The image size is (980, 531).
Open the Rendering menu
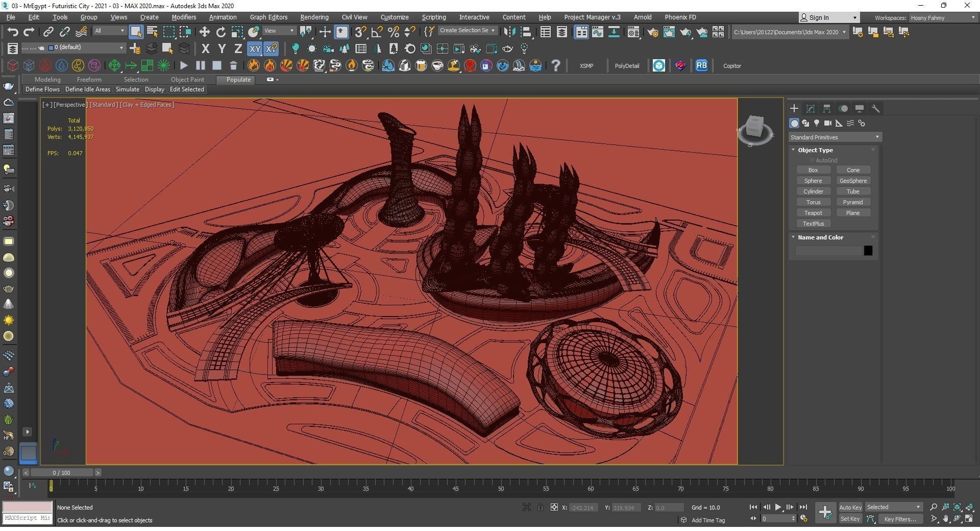[x=314, y=17]
